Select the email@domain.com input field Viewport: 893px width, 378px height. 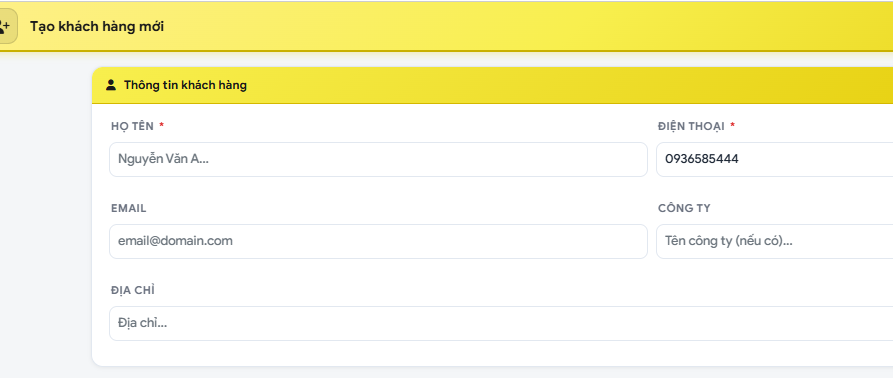pyautogui.click(x=378, y=241)
